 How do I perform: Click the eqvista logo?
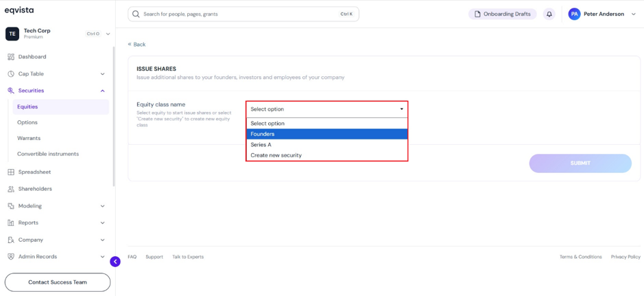(19, 10)
